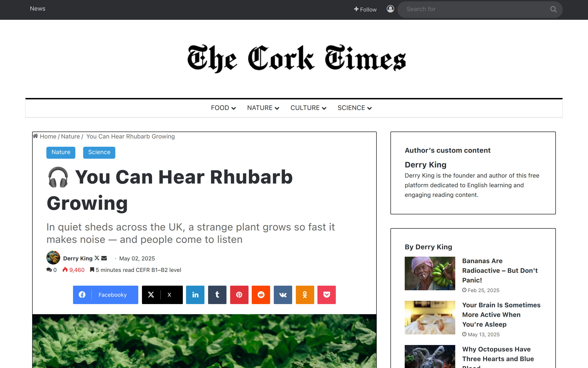The image size is (588, 368).
Task: Expand the NATURE menu
Action: (263, 108)
